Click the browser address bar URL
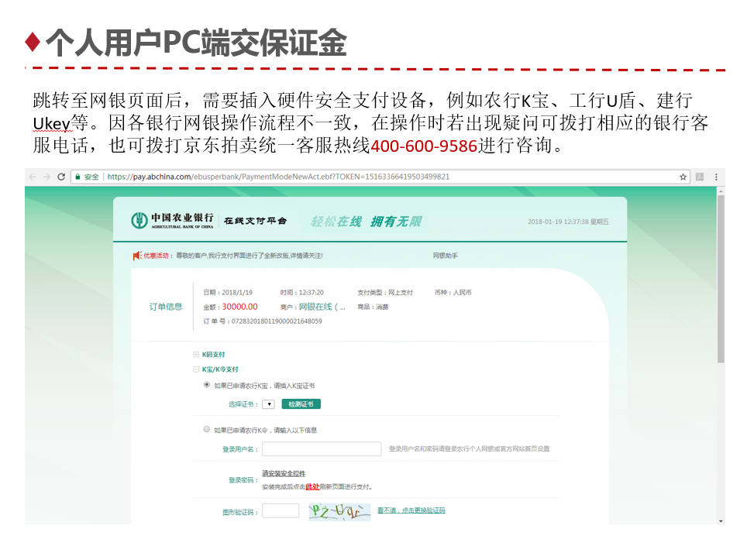This screenshot has height=560, width=747. 278,177
